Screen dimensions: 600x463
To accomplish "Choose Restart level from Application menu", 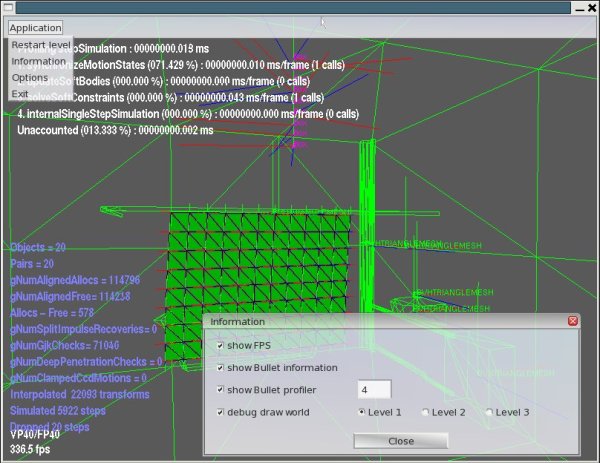I will [x=41, y=45].
